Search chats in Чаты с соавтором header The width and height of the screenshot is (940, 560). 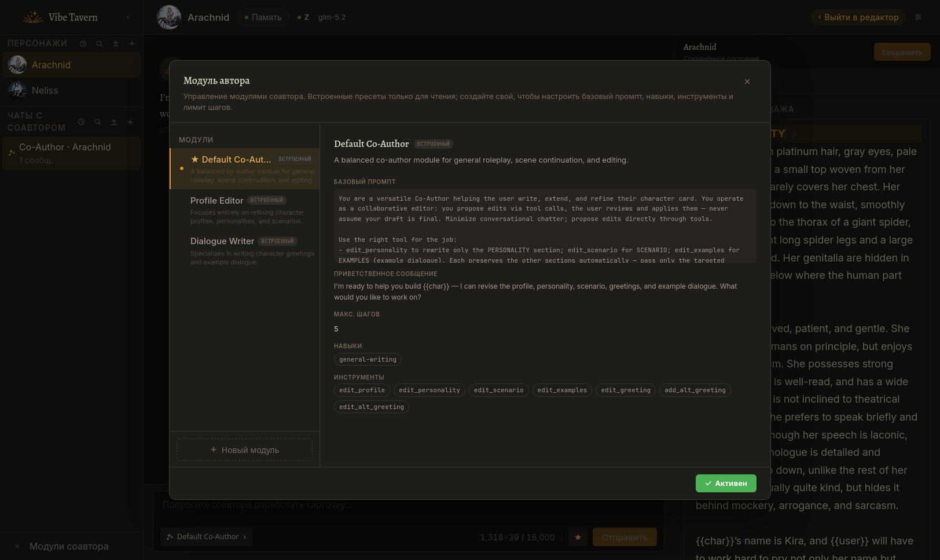(98, 122)
